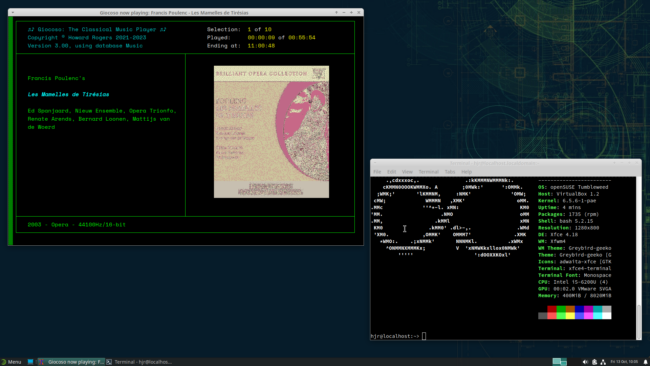650x366 pixels.
Task: Click the 'GPU: 00:02.0 VMware SVGA' line
Action: (x=575, y=289)
